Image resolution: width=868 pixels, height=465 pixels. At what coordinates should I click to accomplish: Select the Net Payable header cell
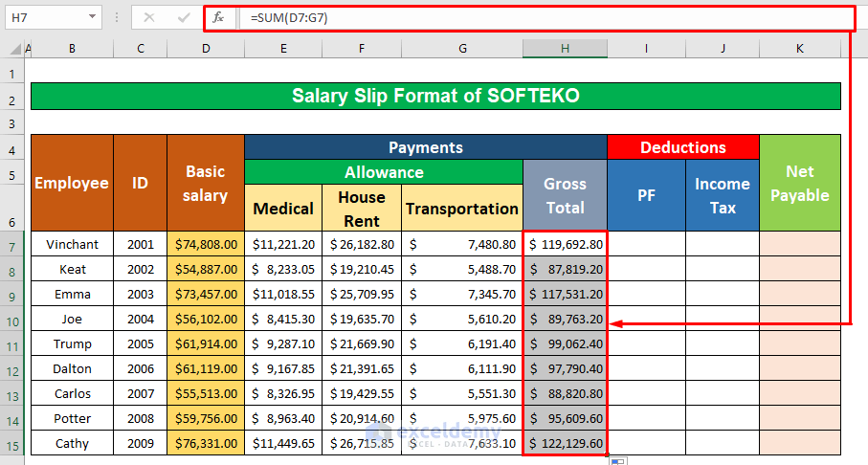point(799,183)
